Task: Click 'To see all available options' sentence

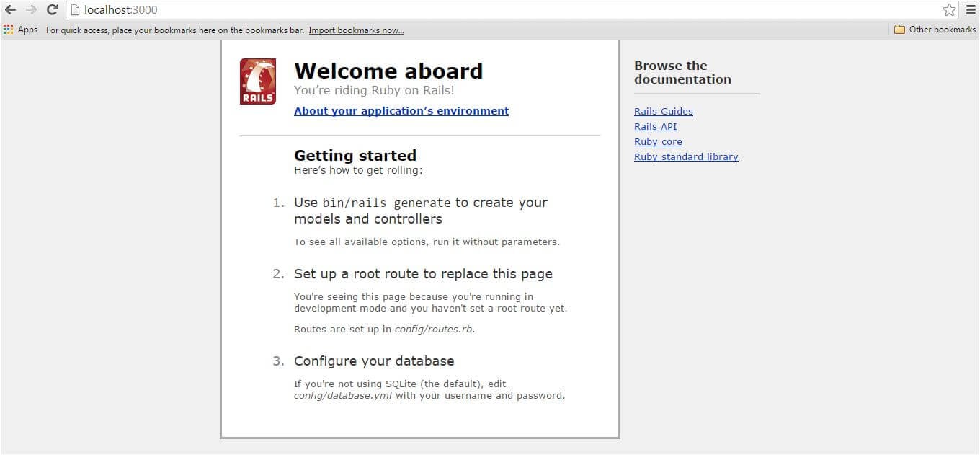Action: point(427,242)
